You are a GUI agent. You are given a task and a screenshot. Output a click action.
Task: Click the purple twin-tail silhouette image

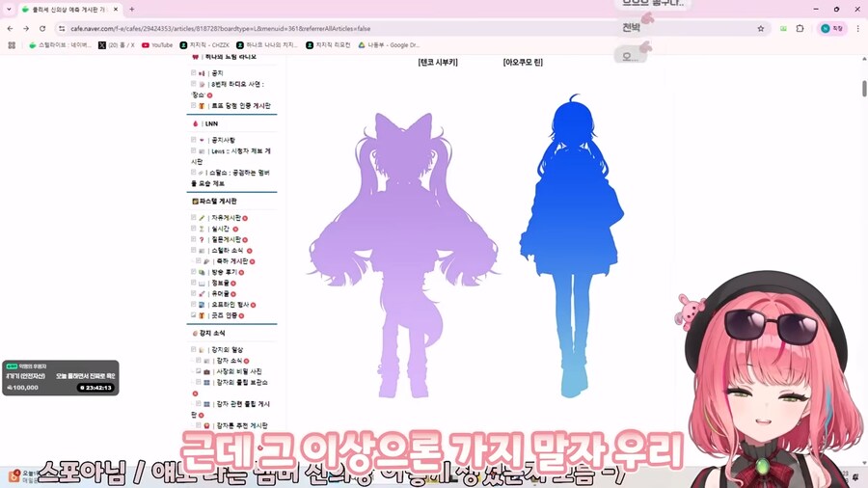pyautogui.click(x=403, y=255)
